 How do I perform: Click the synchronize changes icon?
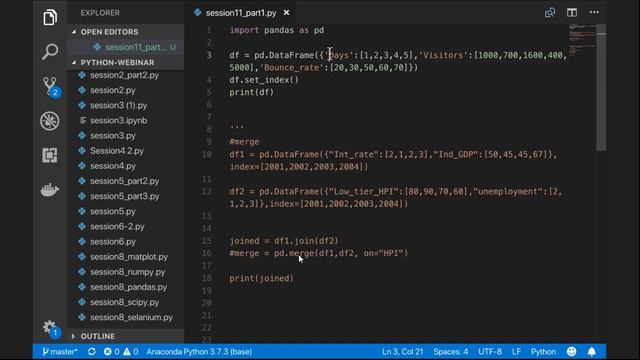(x=91, y=352)
